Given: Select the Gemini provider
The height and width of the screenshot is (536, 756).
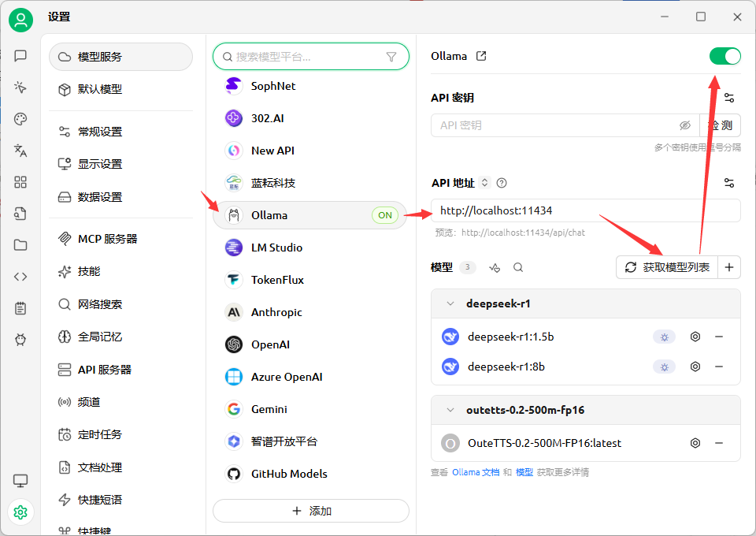Looking at the screenshot, I should (309, 409).
